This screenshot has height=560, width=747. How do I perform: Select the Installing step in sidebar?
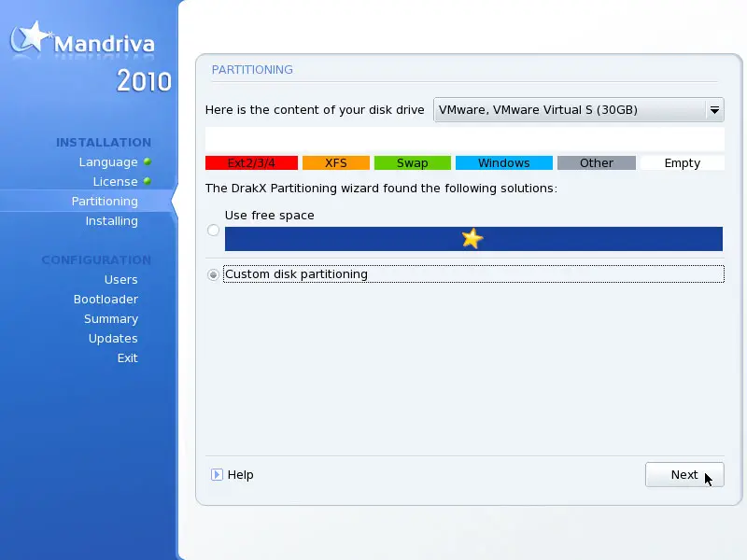[x=111, y=221]
